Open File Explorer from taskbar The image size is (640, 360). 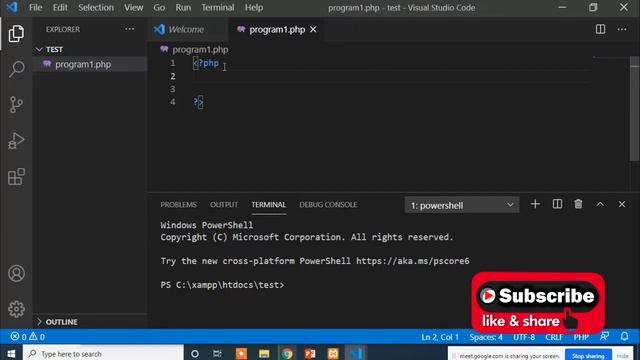click(264, 354)
